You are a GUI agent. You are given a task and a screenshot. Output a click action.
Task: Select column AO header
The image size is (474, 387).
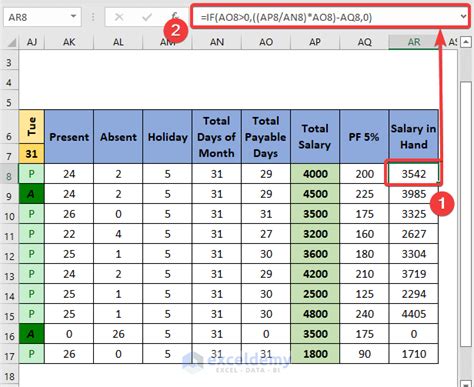(x=266, y=42)
